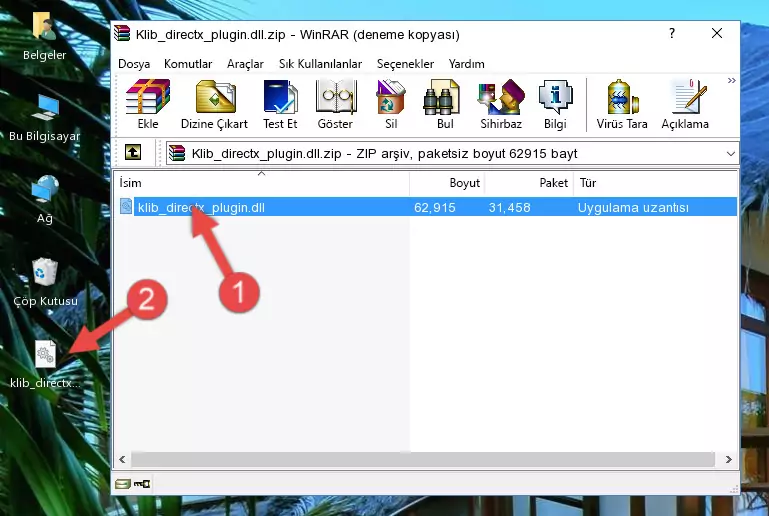Click the WinRAR title bar icon
Image resolution: width=769 pixels, height=516 pixels.
(122, 34)
